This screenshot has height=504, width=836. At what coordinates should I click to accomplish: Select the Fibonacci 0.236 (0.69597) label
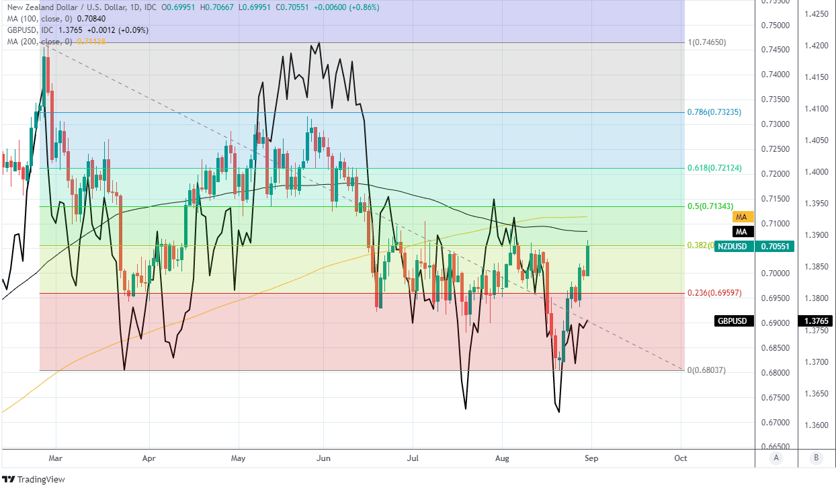[714, 293]
